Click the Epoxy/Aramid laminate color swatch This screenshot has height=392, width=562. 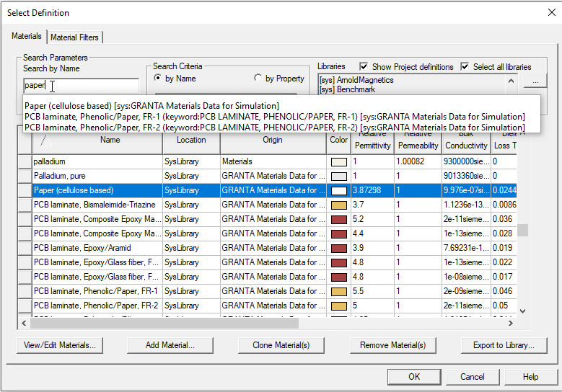pyautogui.click(x=338, y=248)
